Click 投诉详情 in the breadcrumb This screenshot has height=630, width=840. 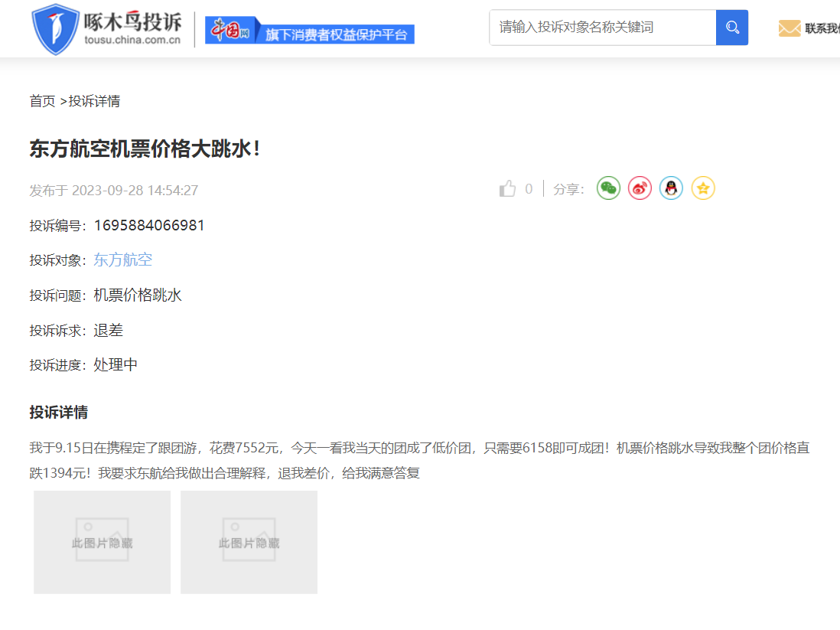coord(94,101)
